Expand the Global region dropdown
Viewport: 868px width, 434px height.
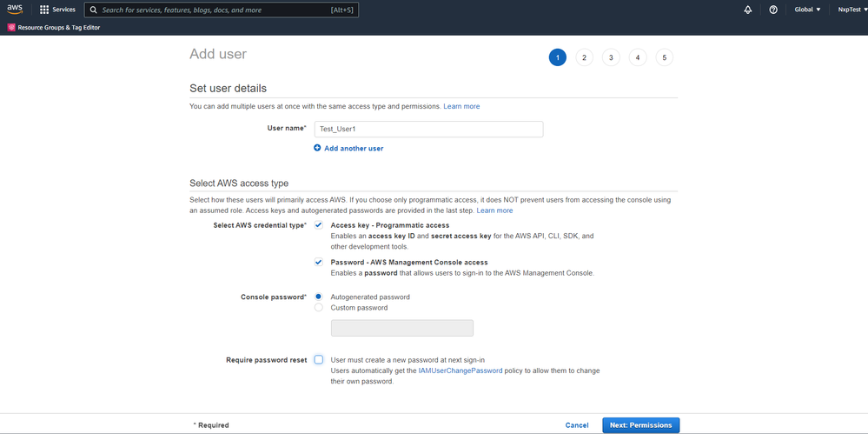807,10
